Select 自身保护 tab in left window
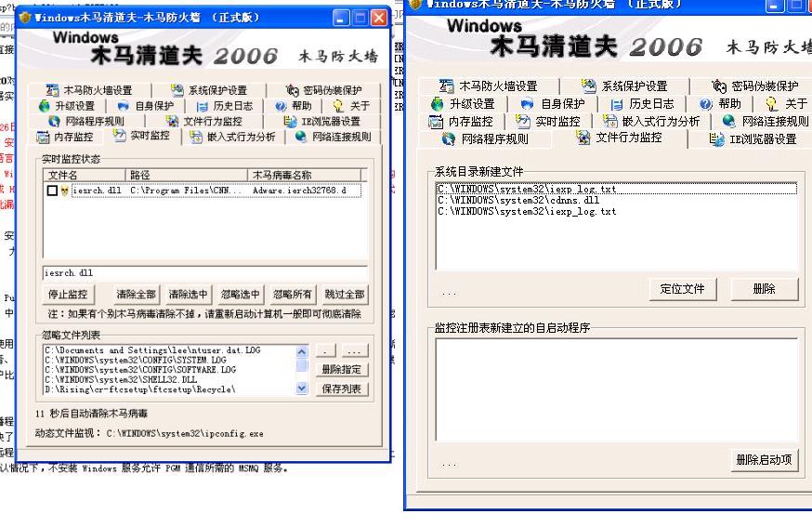Viewport: 812px width, 527px height. pyautogui.click(x=146, y=106)
